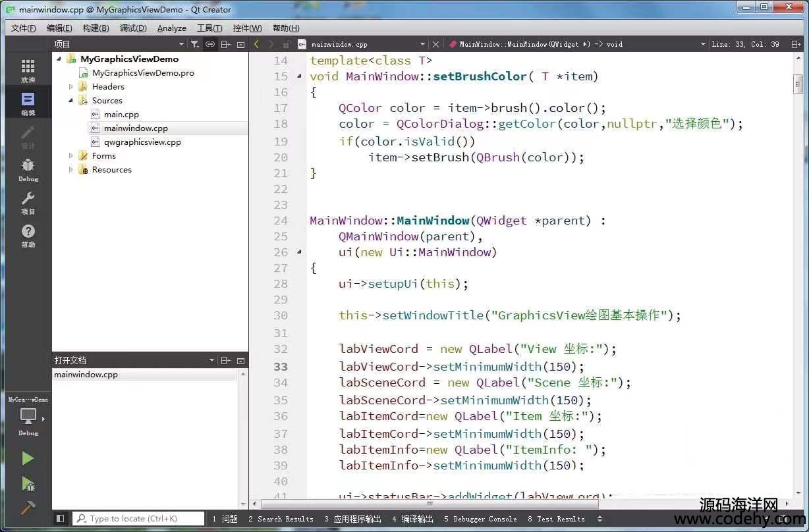Expand the Resources folder

70,170
